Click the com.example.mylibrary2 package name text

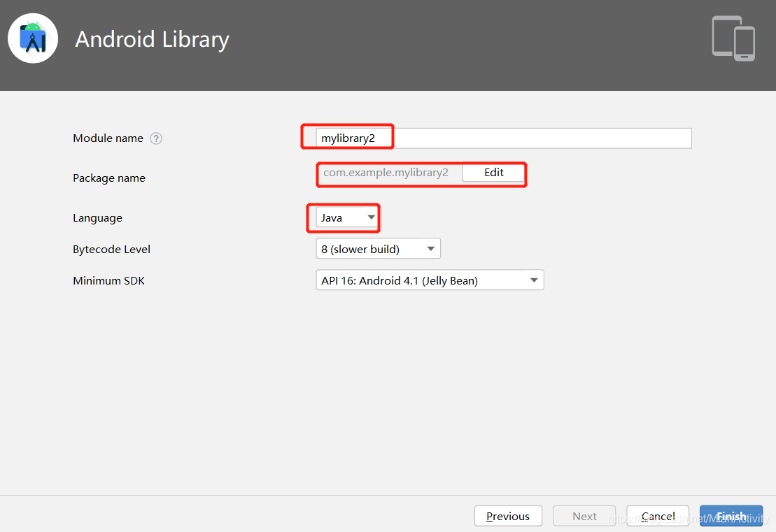click(386, 173)
